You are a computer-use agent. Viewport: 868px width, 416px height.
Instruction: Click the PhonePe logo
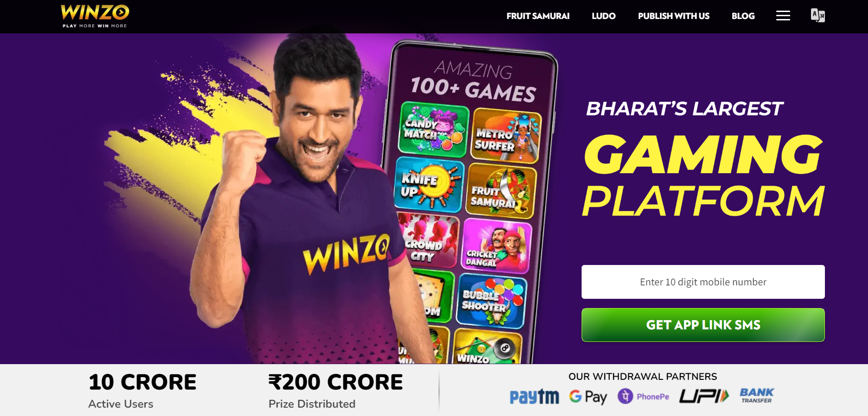pos(644,396)
